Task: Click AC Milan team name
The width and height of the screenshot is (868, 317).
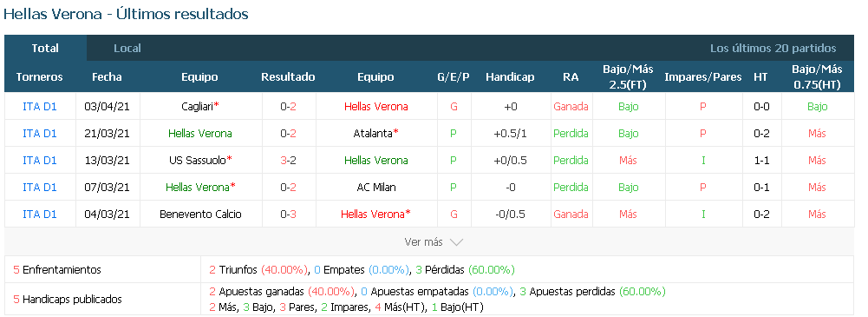Action: click(376, 188)
